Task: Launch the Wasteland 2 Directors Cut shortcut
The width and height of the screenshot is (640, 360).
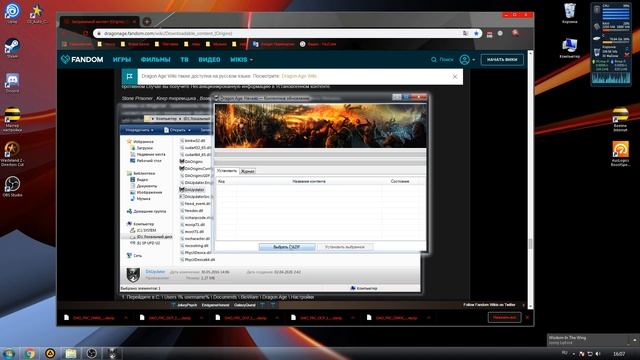Action: (12, 154)
